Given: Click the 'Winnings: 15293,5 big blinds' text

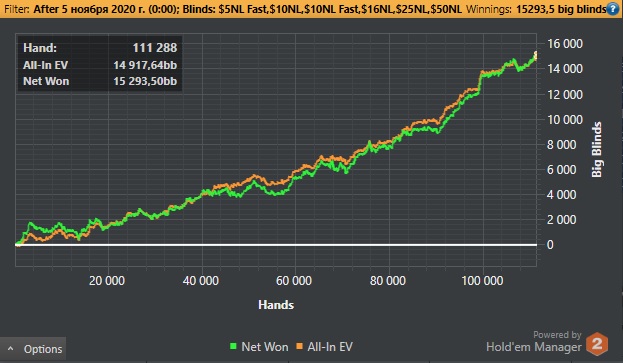Looking at the screenshot, I should tap(536, 9).
